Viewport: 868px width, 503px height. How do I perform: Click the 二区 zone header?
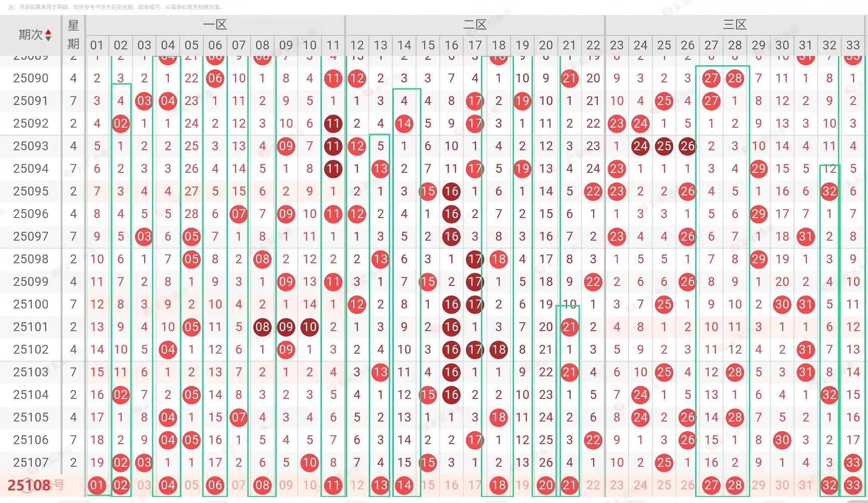click(x=475, y=25)
